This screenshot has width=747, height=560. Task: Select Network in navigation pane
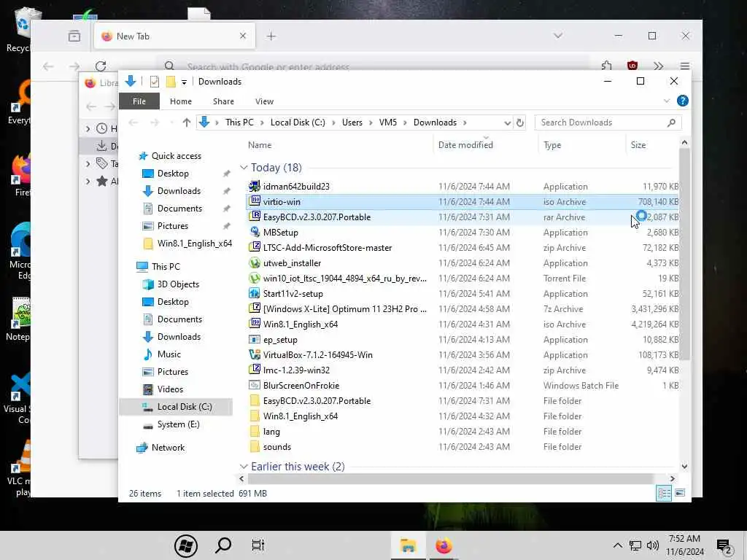pyautogui.click(x=168, y=448)
